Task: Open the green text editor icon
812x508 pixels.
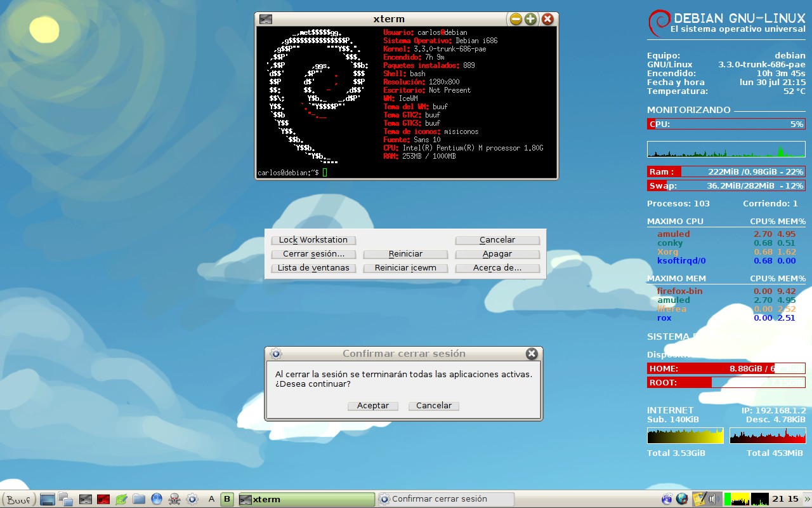Action: coord(121,499)
